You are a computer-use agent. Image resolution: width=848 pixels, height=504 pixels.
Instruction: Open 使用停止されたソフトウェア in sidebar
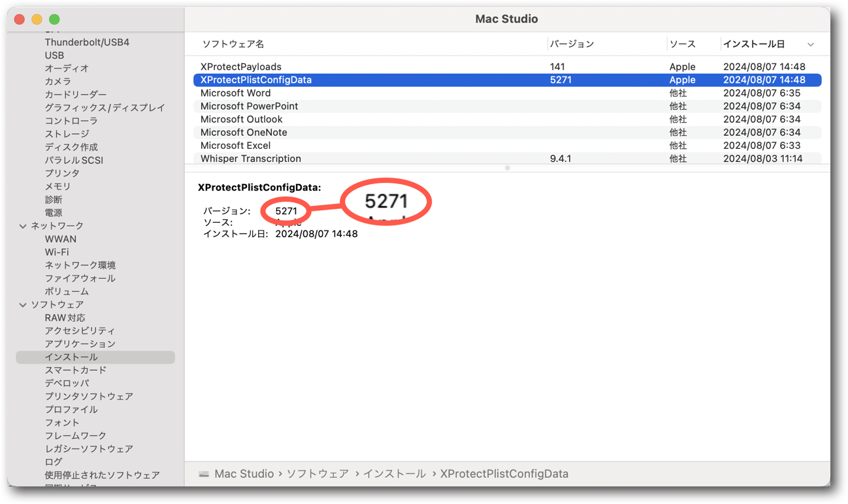tap(102, 475)
